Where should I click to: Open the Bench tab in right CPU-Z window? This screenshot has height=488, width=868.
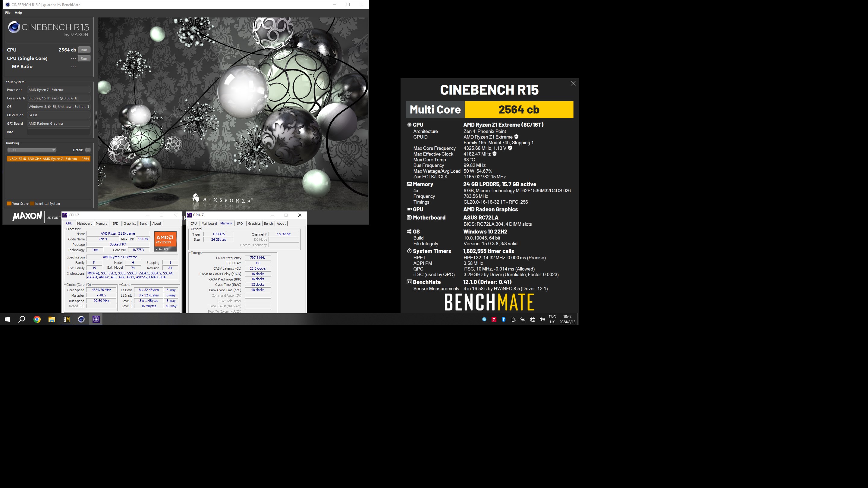[x=268, y=223]
